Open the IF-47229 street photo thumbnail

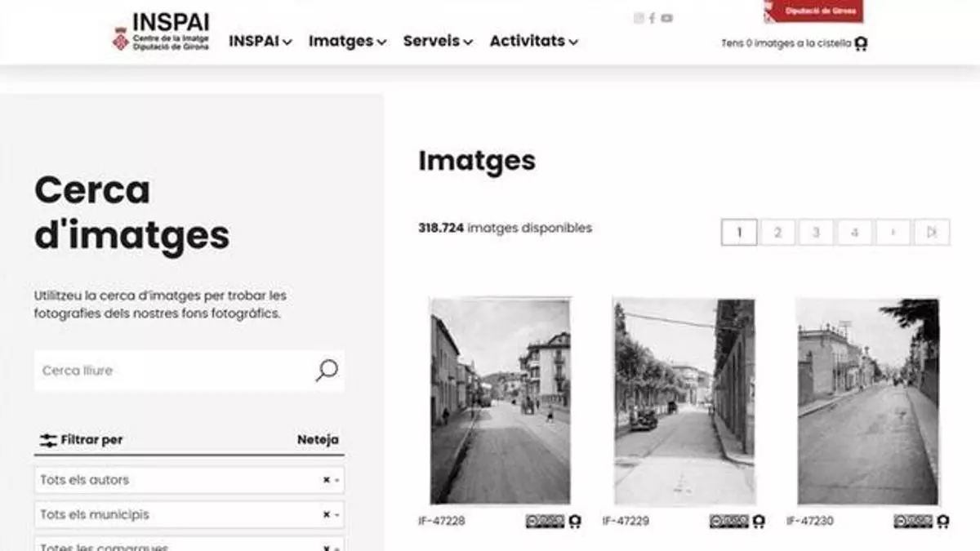(x=684, y=402)
